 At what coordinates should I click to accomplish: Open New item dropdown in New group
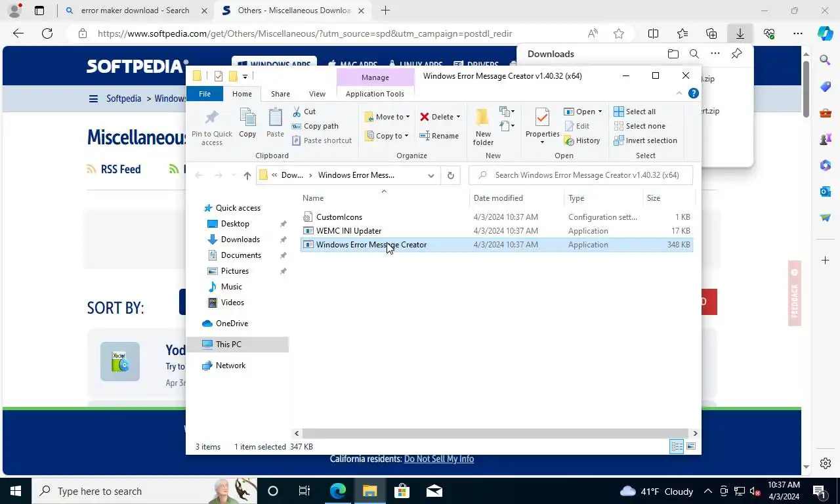pyautogui.click(x=507, y=112)
